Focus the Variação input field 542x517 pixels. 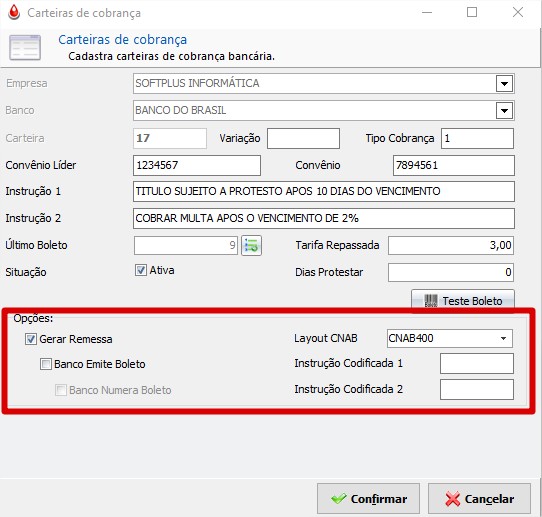303,139
